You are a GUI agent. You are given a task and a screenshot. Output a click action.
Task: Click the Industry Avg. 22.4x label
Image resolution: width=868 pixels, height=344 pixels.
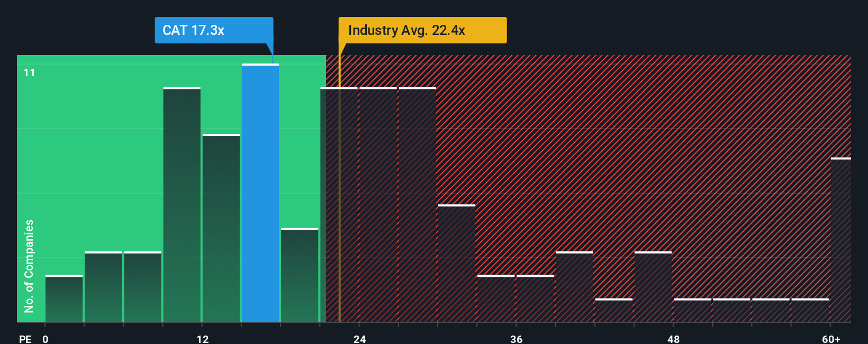422,30
